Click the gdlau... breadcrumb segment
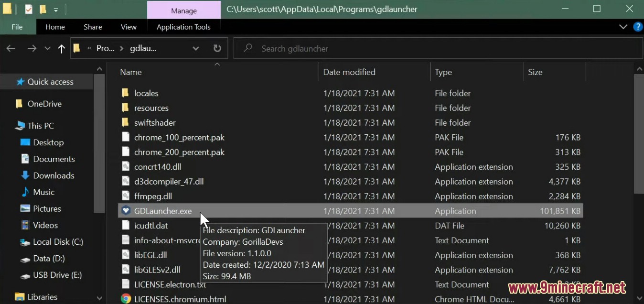The image size is (644, 304). click(x=143, y=48)
